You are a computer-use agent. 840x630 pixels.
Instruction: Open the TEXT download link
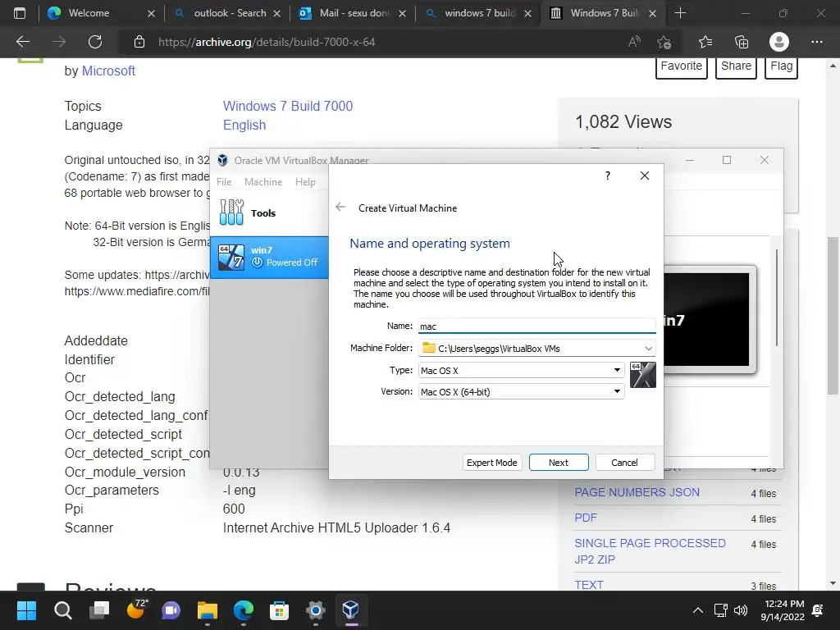(589, 584)
